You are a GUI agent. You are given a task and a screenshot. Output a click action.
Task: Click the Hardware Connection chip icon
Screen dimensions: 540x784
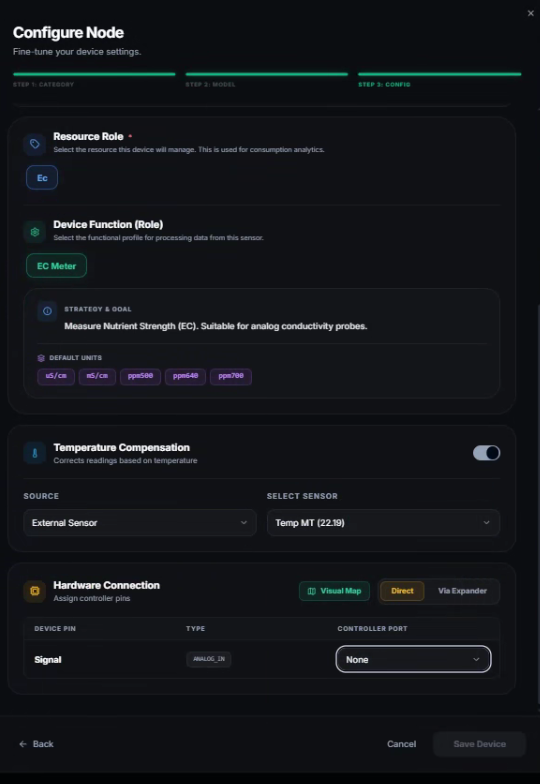tap(34, 591)
